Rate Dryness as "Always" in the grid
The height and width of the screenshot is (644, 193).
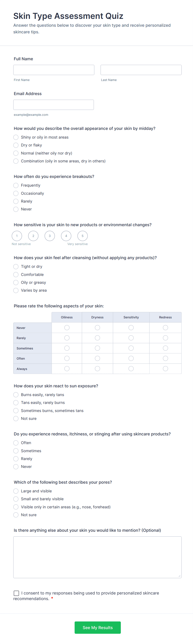click(x=97, y=369)
